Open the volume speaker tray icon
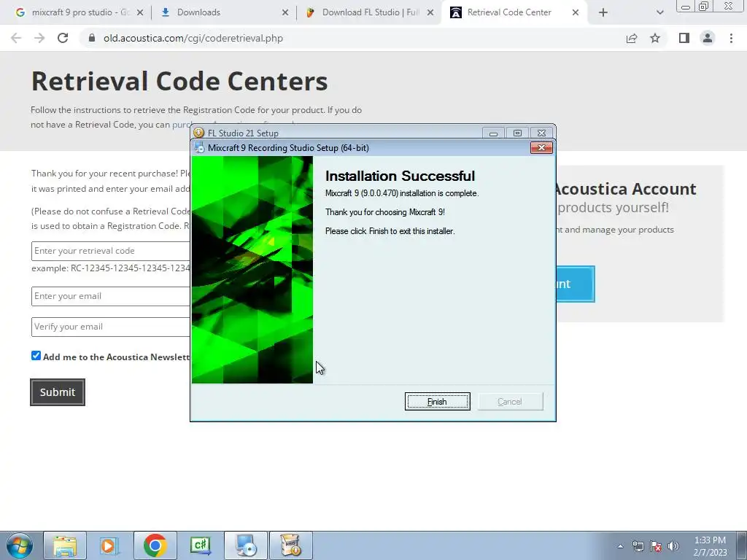Image resolution: width=747 pixels, height=560 pixels. click(673, 546)
